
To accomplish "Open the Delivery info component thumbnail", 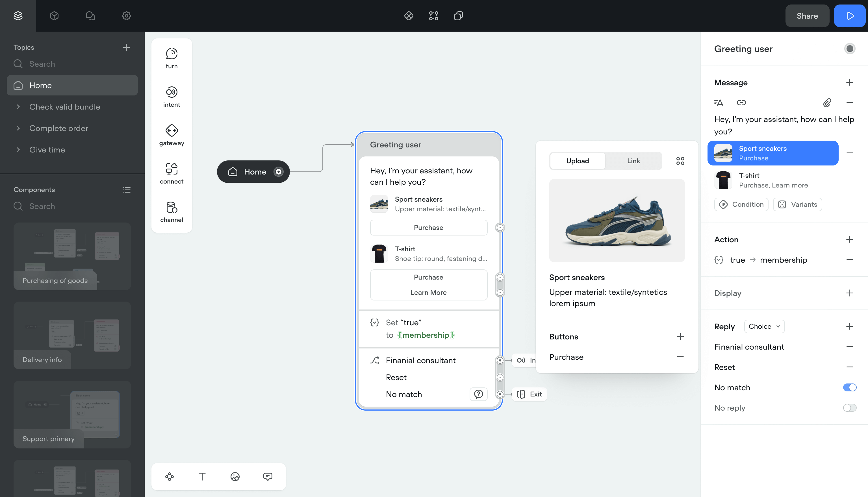I will pos(72,335).
